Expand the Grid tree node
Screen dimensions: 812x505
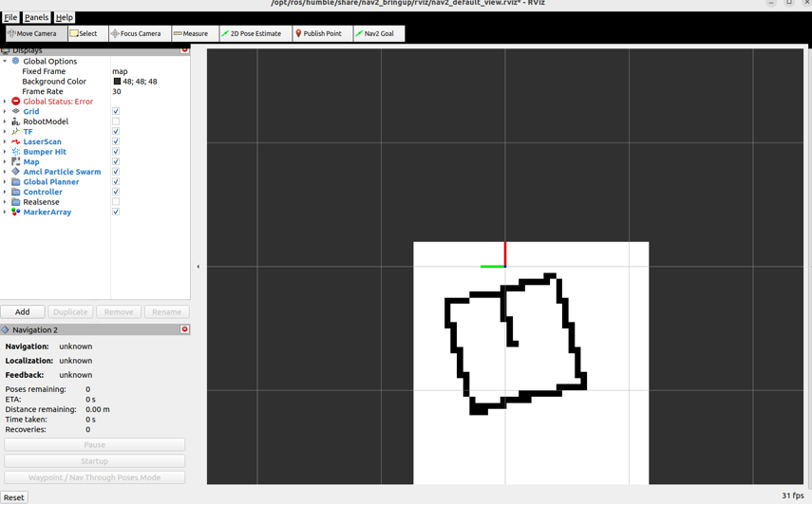coord(5,111)
